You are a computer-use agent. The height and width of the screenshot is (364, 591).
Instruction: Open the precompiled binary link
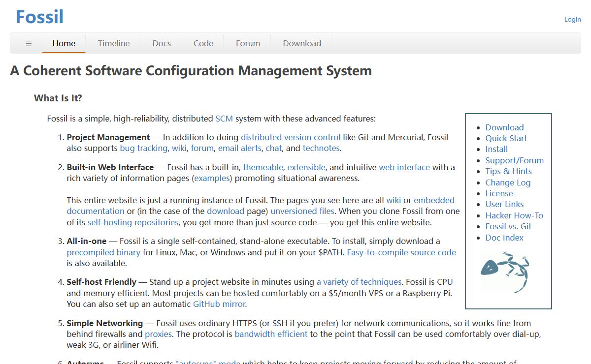(x=103, y=252)
